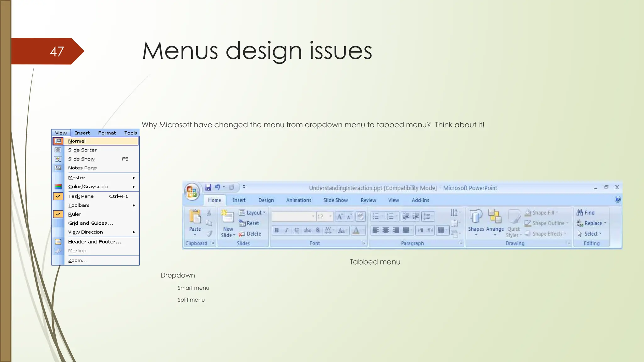Open the font size dropdown showing 12
The image size is (644, 362).
330,217
